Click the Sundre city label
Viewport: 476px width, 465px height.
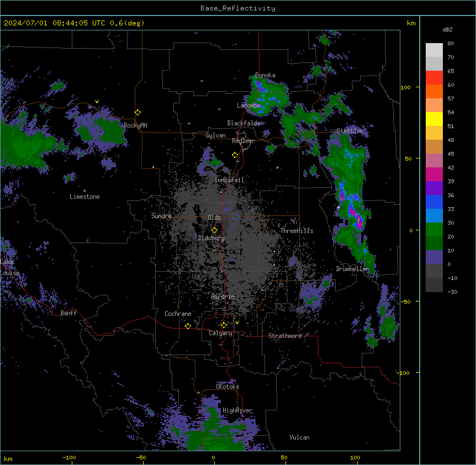(x=161, y=216)
